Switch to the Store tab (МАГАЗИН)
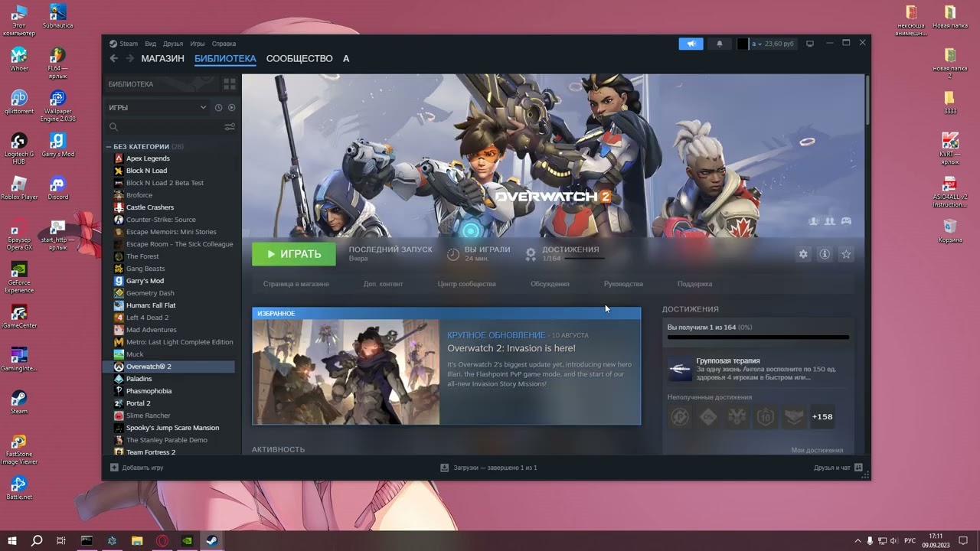The image size is (980, 551). point(162,59)
